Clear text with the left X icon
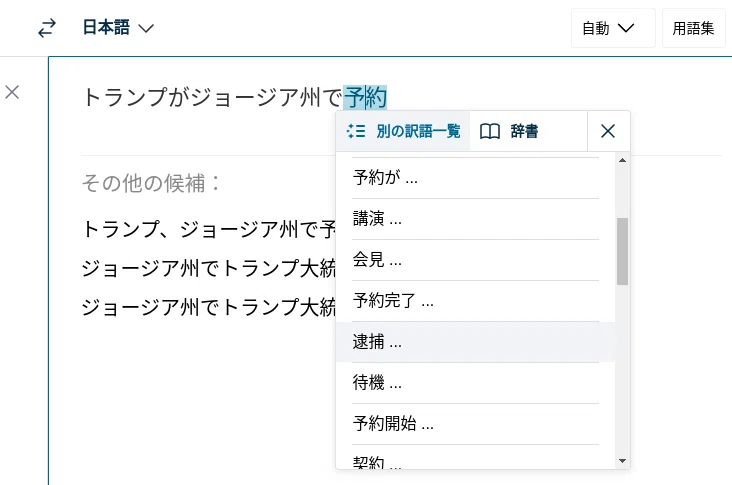Image resolution: width=732 pixels, height=485 pixels. [x=12, y=92]
